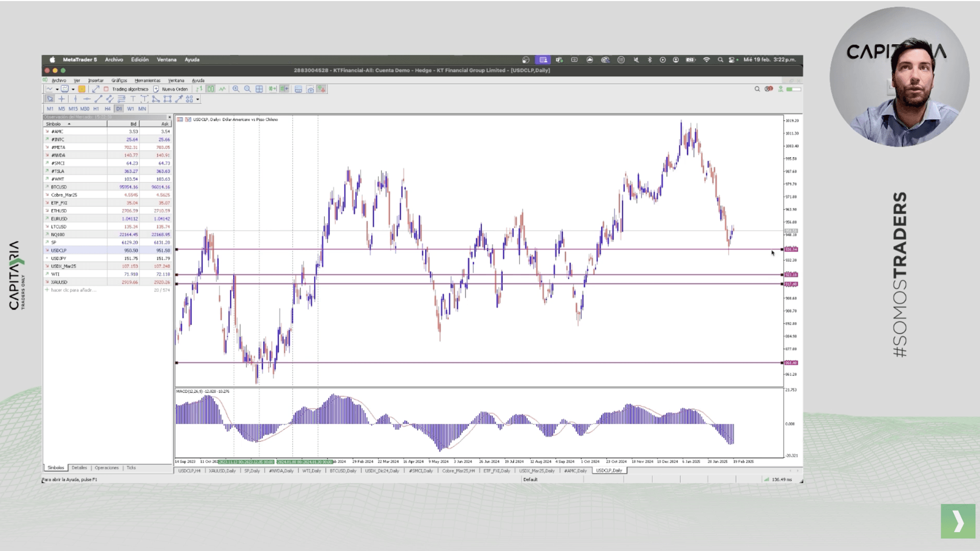Click Nueva Orden button

pos(170,89)
